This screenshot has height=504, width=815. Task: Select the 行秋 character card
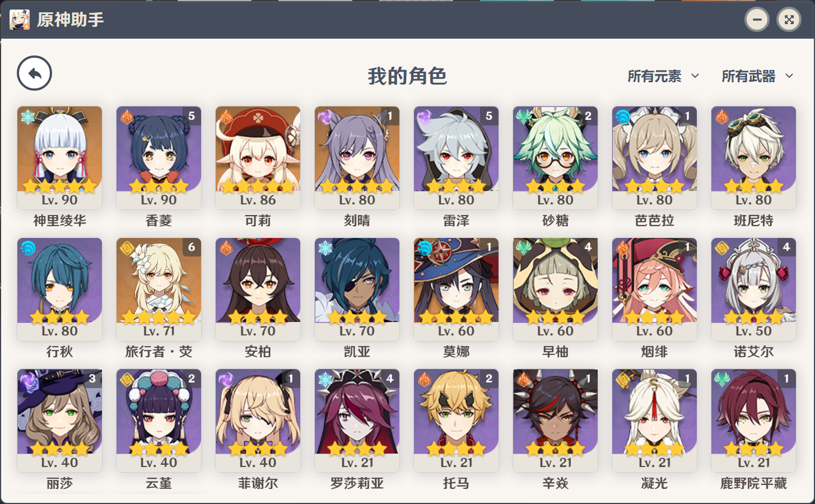pos(59,290)
